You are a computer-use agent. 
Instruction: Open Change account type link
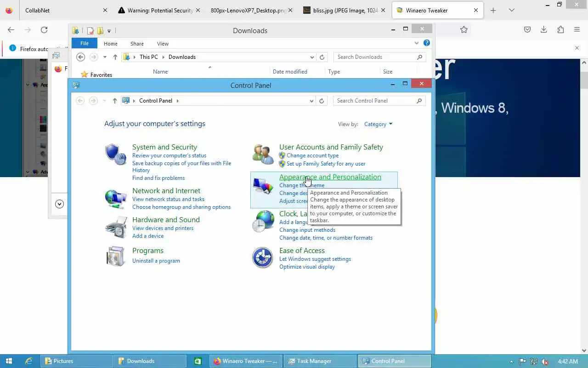(x=312, y=155)
